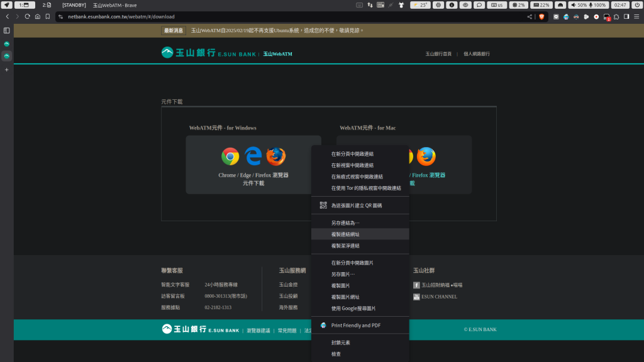This screenshot has width=644, height=362.
Task: Open 常見問題 link in teal footer
Action: click(287, 331)
